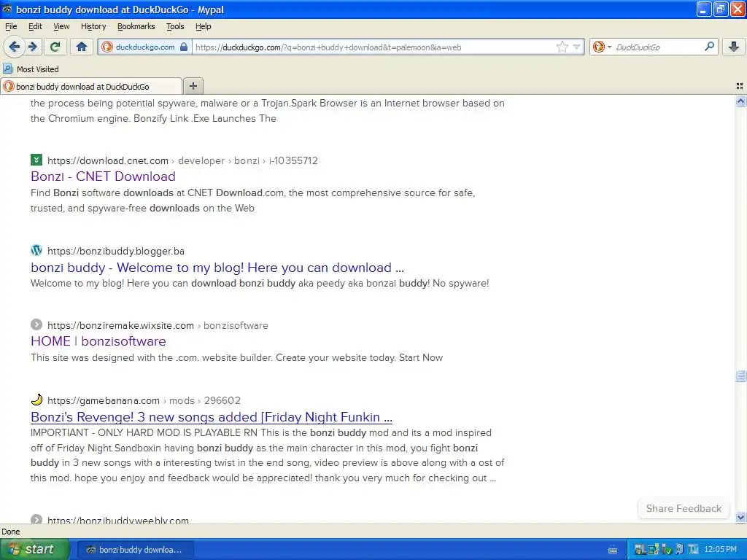This screenshot has height=560, width=747.
Task: Open the search engine selector dropdown
Action: (602, 47)
